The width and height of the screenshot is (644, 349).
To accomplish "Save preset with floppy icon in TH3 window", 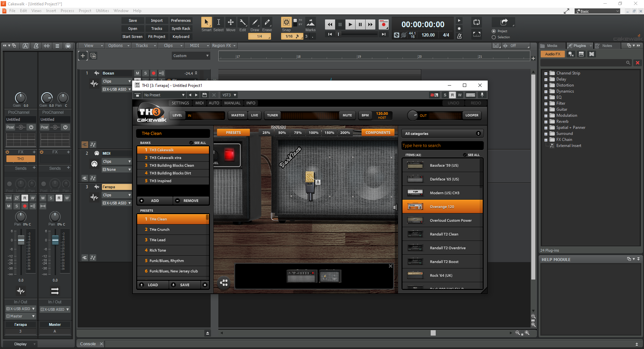I will point(205,95).
